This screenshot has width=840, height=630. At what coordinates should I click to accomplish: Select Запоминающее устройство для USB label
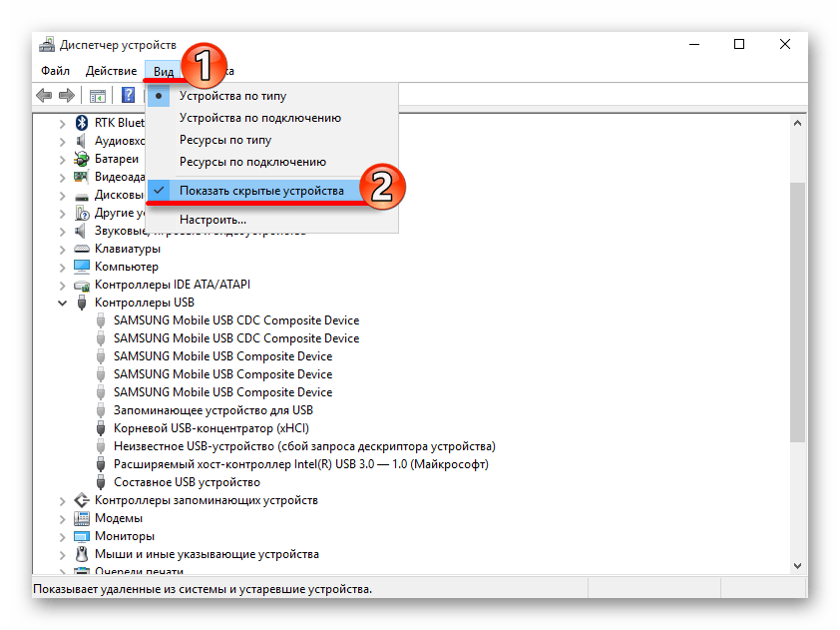tap(213, 410)
